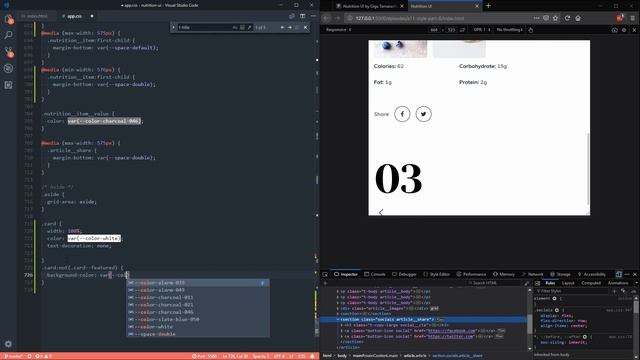This screenshot has height=360, width=640.
Task: Add a new CSS rule in Rules panel
Action: [614, 291]
